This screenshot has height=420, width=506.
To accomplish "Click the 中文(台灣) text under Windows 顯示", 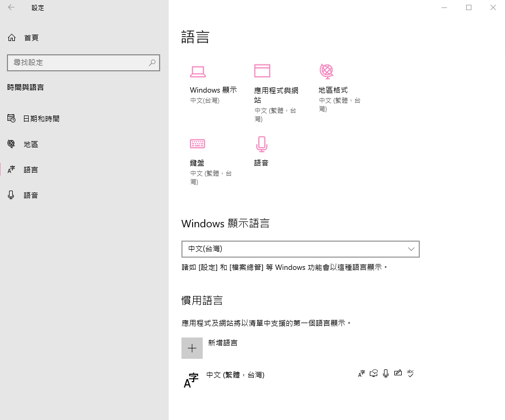I will pos(205,101).
